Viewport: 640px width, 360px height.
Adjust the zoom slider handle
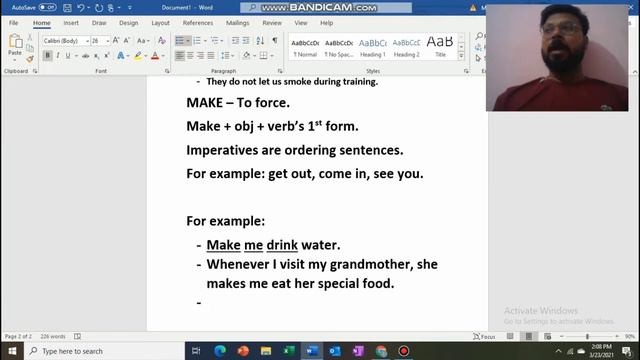tap(587, 336)
